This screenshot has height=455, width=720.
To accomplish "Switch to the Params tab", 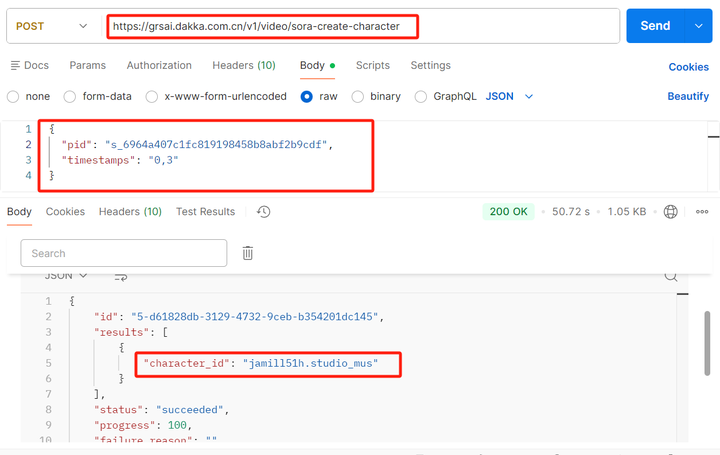I will 87,65.
